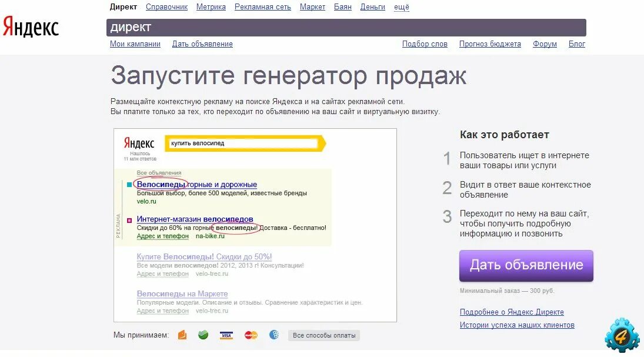Click the green Sberbank payment icon
Image resolution: width=644 pixels, height=357 pixels.
tap(203, 335)
